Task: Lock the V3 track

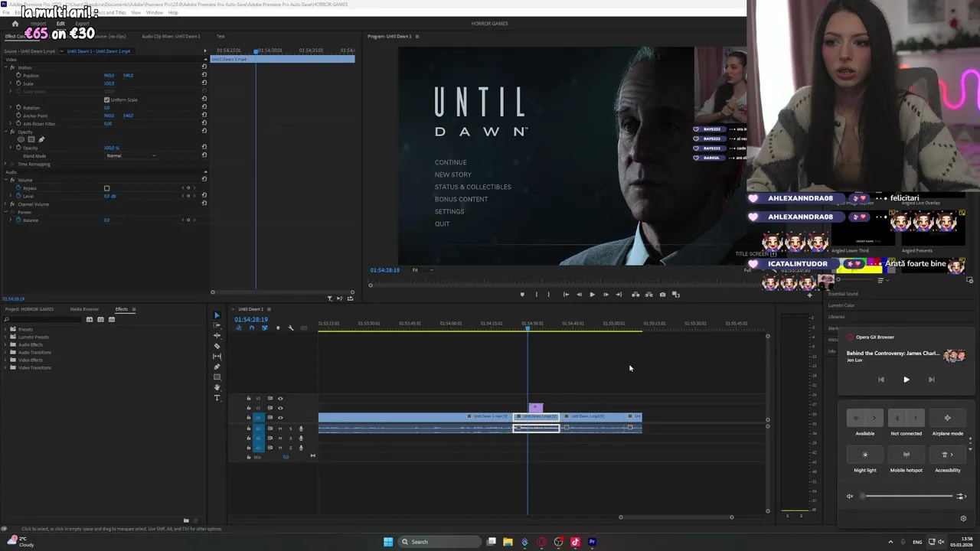Action: tap(248, 398)
